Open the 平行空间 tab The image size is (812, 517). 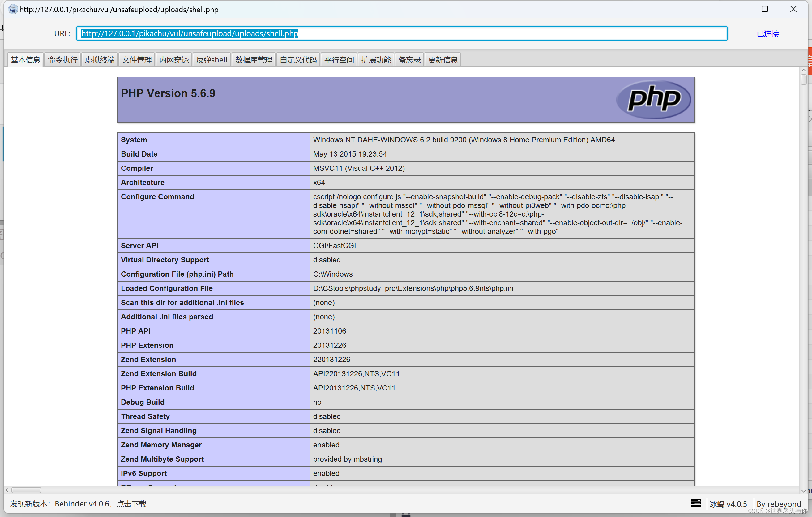click(339, 60)
